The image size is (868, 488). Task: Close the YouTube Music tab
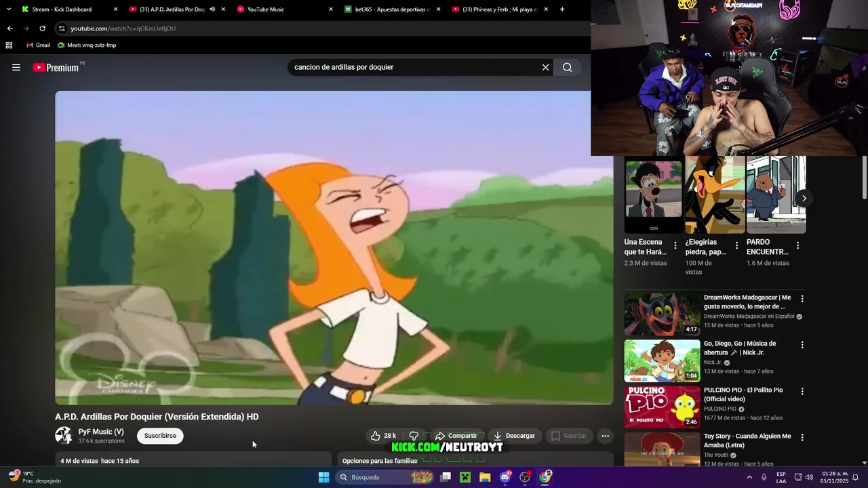(331, 9)
